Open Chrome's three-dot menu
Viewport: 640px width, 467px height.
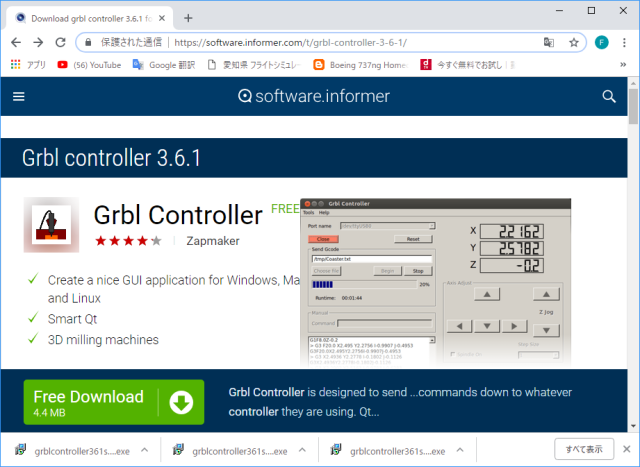tap(624, 42)
